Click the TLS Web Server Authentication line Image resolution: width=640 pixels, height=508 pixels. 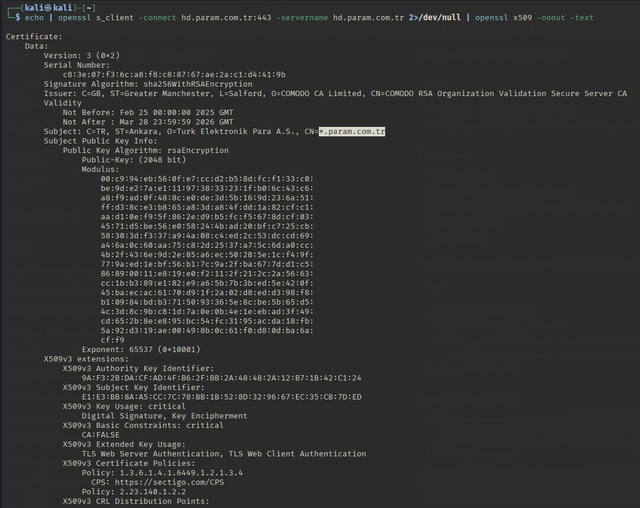[x=224, y=454]
